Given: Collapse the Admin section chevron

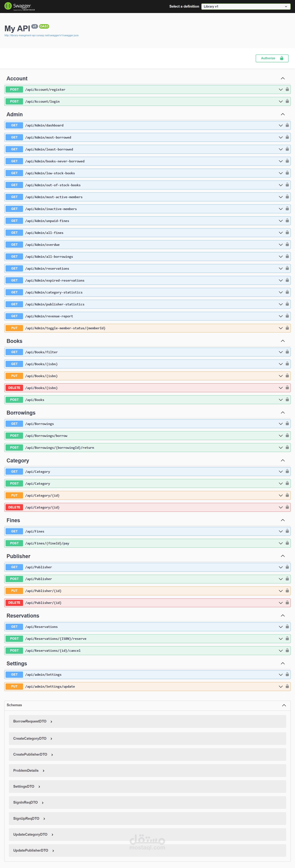Looking at the screenshot, I should 283,114.
